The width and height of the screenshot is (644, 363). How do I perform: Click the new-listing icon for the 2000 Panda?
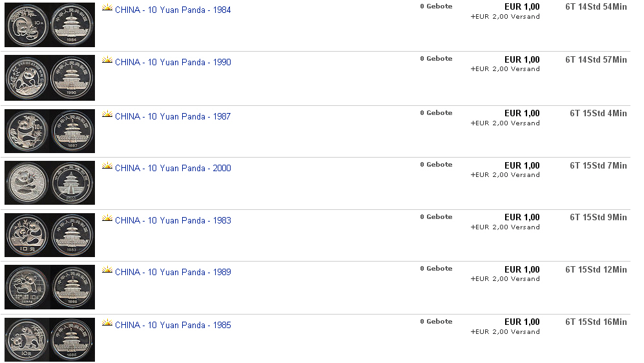107,166
